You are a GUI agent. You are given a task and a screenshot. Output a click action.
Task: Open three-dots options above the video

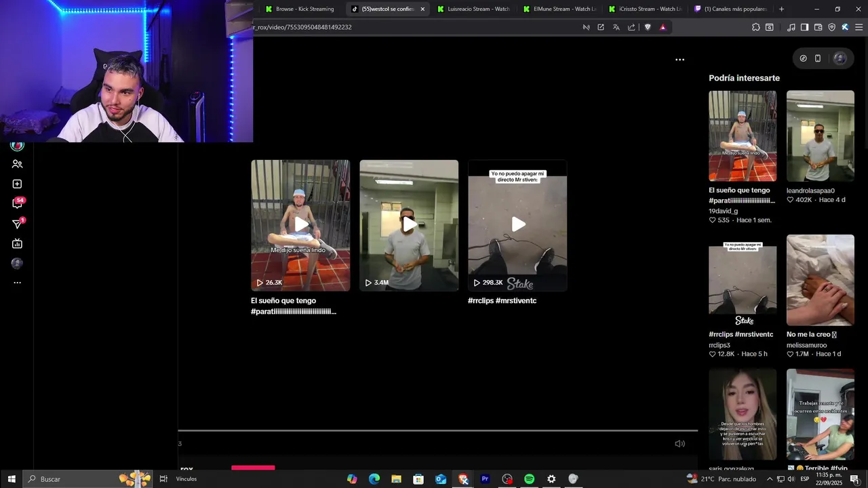[679, 60]
